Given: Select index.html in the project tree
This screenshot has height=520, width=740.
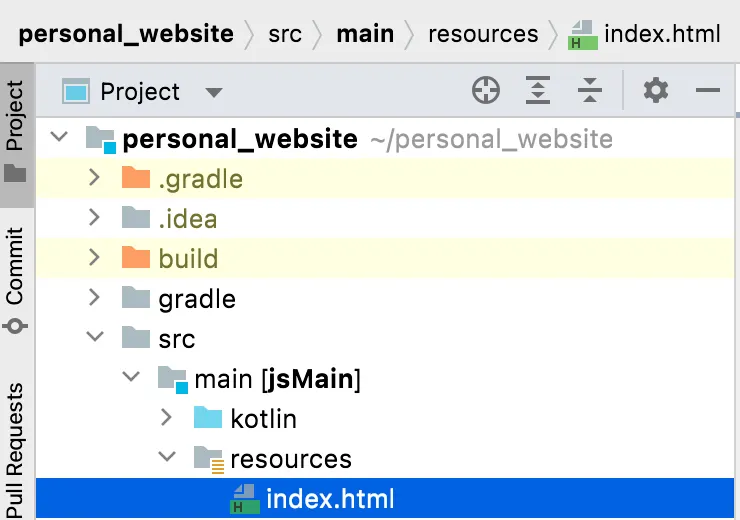Looking at the screenshot, I should click(x=330, y=499).
